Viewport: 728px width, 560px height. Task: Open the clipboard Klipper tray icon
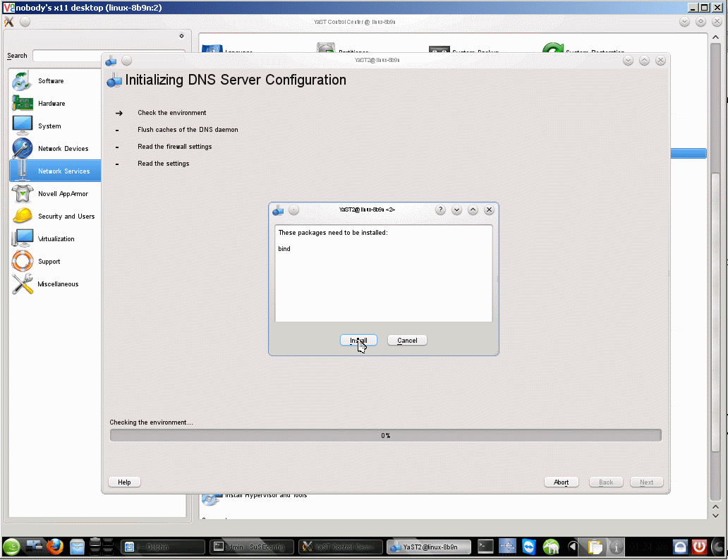(x=595, y=547)
